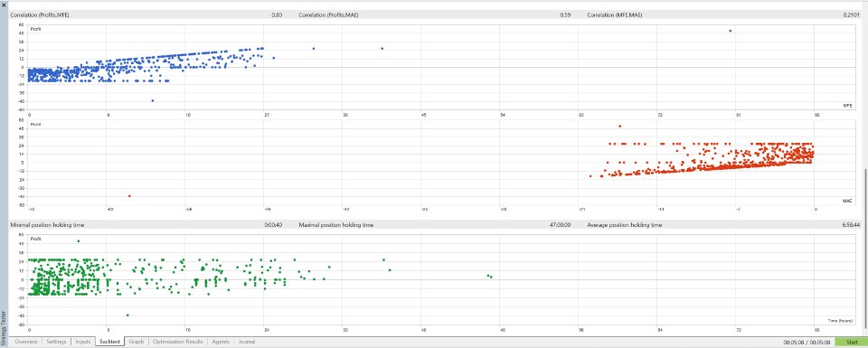Click the MFE axis label on blue chart

click(x=847, y=105)
